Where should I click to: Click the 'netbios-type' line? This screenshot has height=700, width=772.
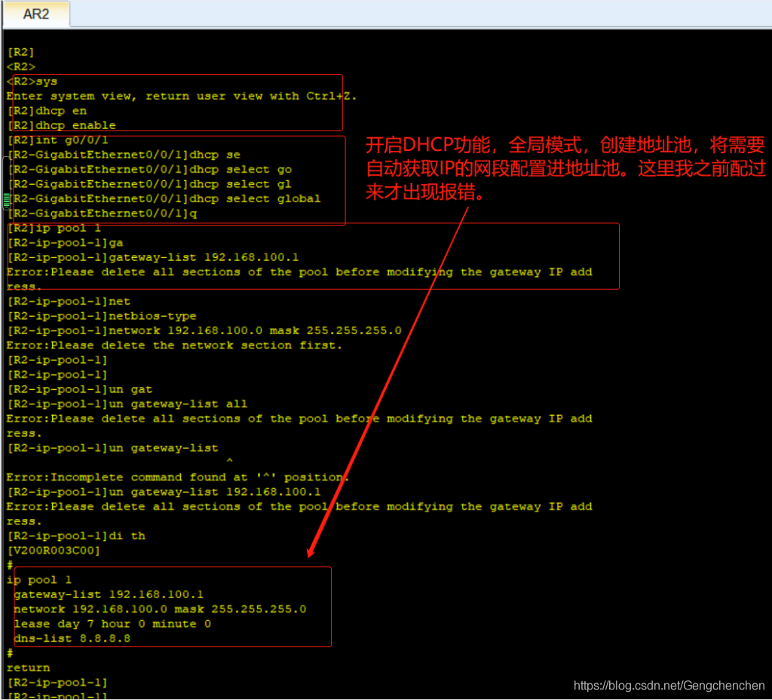coord(102,316)
